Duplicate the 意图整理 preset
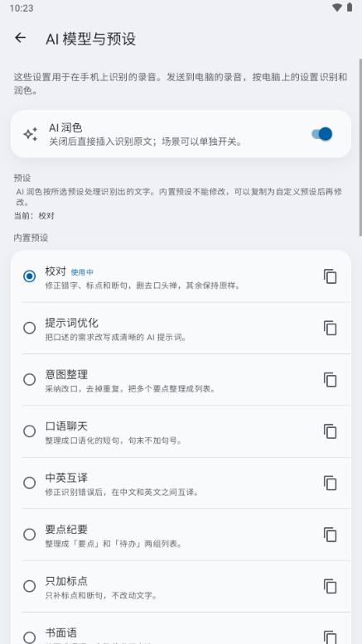 pyautogui.click(x=330, y=379)
